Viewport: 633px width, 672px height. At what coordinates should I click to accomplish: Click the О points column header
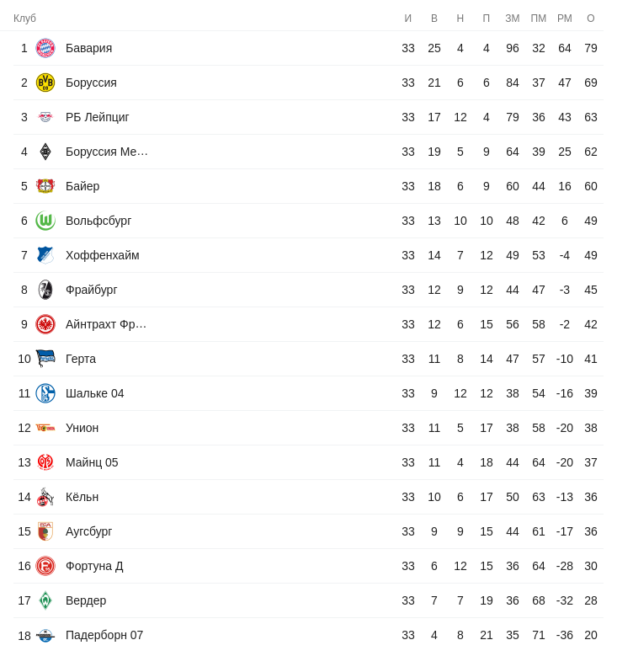pyautogui.click(x=591, y=19)
